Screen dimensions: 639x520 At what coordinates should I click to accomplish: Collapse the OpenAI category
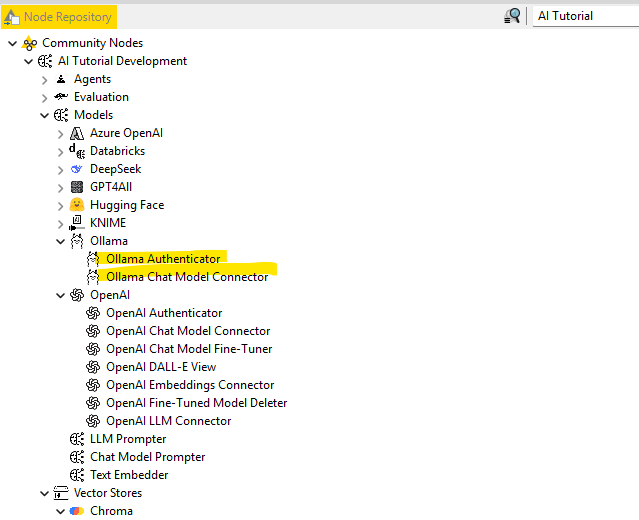[60, 295]
